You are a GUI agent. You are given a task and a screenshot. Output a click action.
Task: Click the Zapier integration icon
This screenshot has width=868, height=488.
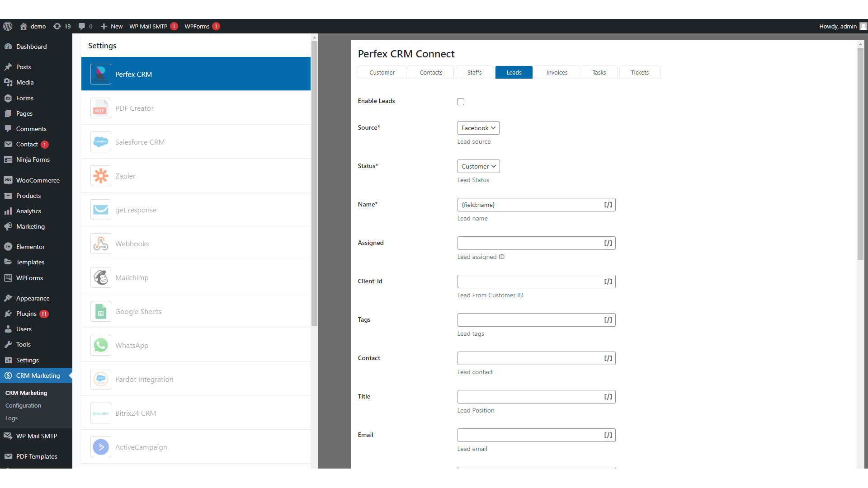(100, 176)
